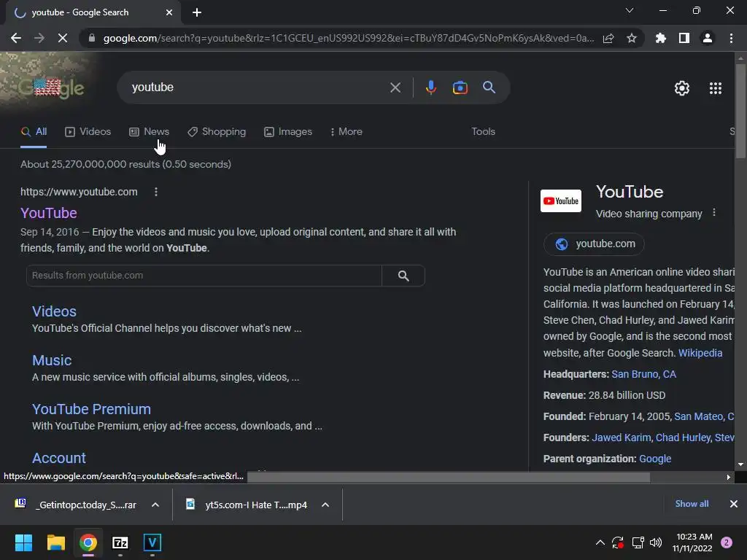Screen dimensions: 747x560
Task: Open the clock and date flyout
Action: [694, 542]
